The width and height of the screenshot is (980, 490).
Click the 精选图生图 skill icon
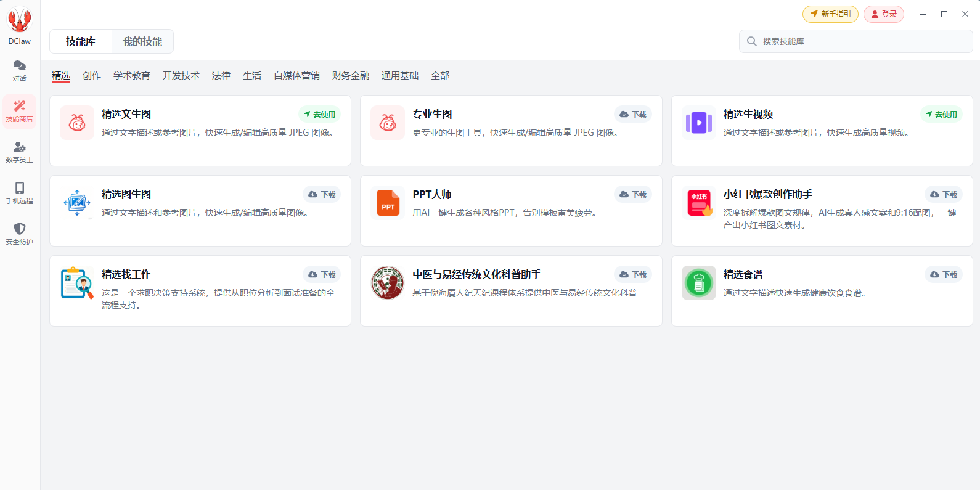(77, 203)
